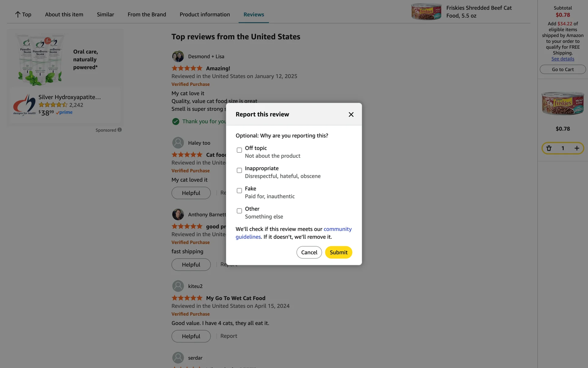Click kiteu2 profile avatar icon

click(178, 286)
